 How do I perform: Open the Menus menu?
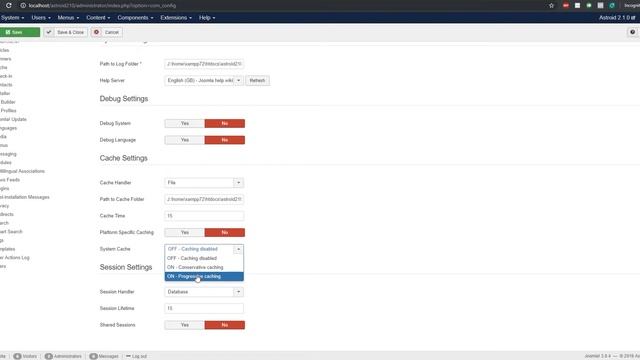pos(68,18)
